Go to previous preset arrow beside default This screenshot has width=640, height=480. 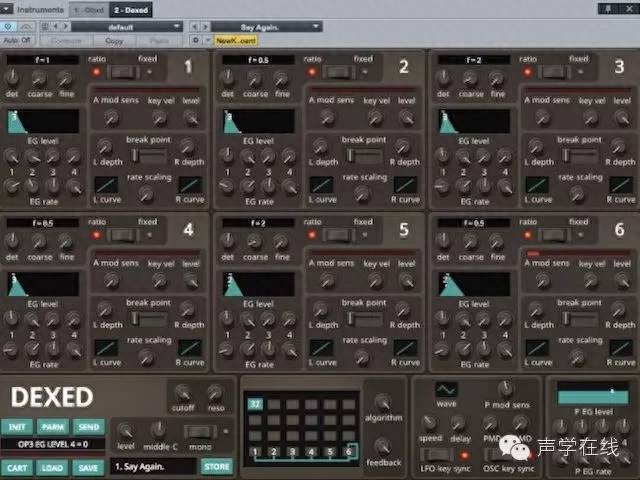click(56, 27)
